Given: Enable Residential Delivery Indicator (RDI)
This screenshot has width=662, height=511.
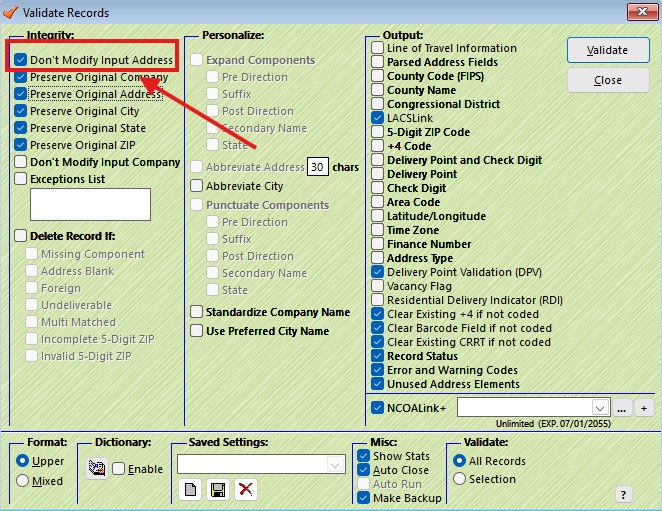Looking at the screenshot, I should pos(377,299).
